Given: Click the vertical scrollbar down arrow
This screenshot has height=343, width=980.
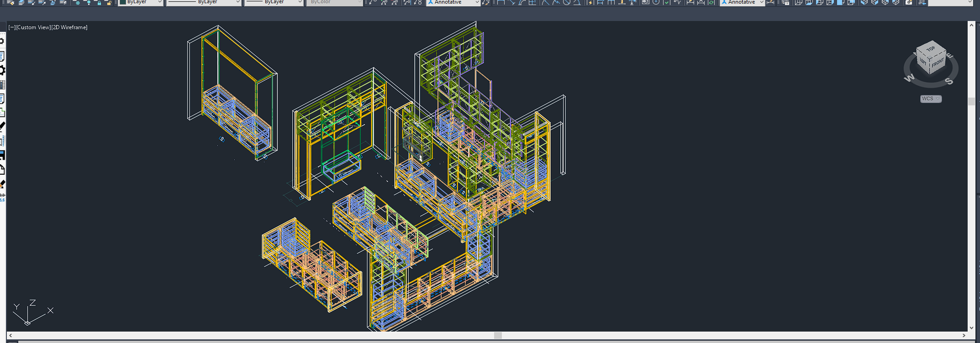Looking at the screenshot, I should coord(971,327).
